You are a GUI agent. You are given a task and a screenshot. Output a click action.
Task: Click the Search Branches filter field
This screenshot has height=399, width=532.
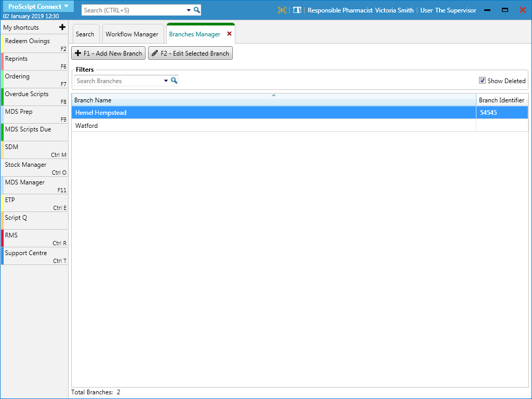119,81
